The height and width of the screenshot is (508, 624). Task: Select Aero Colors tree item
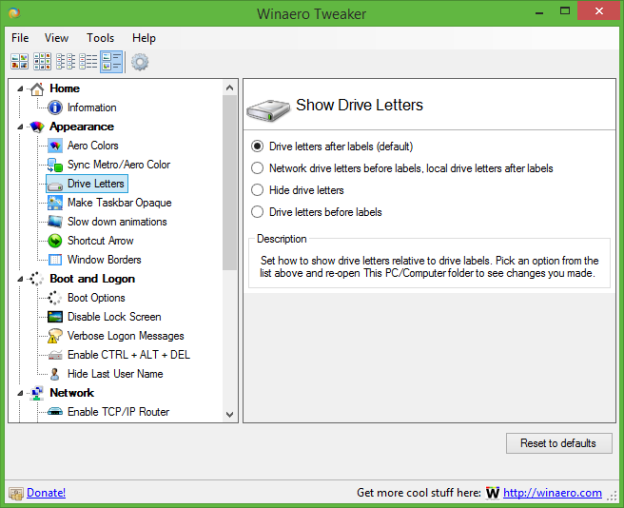(x=93, y=146)
